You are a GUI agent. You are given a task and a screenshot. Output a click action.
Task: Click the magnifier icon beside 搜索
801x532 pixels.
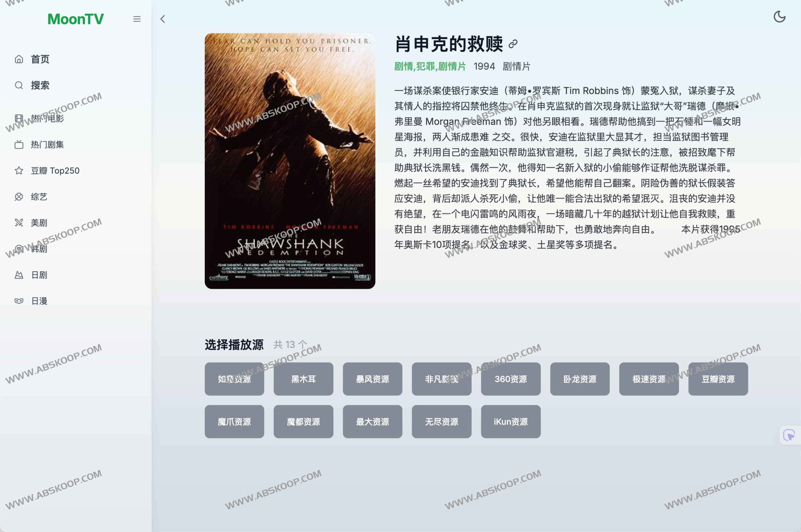(19, 85)
